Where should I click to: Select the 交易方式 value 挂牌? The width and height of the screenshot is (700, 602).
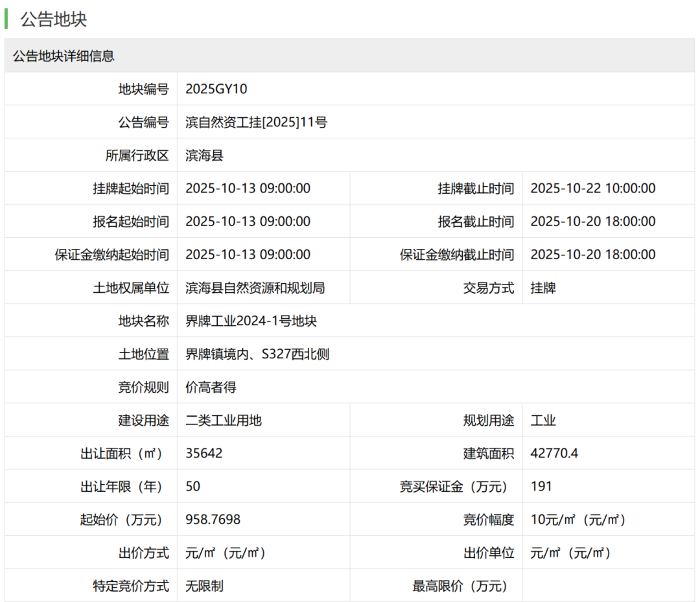[x=543, y=288]
